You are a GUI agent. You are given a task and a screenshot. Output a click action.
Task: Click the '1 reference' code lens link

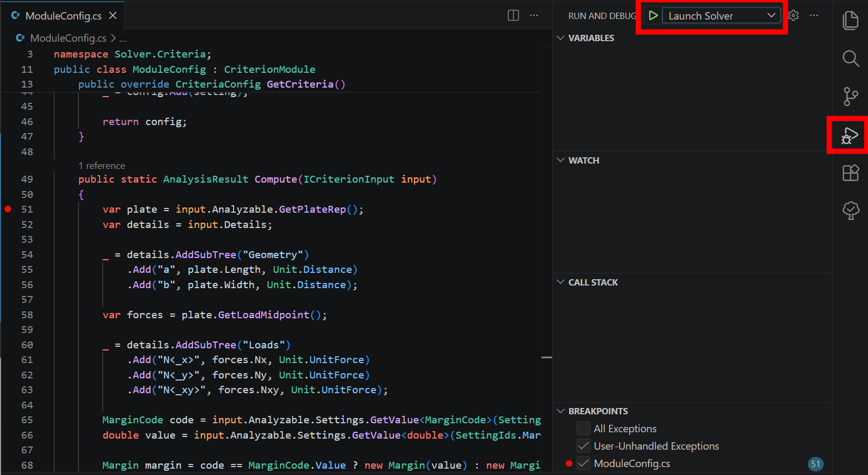[102, 166]
